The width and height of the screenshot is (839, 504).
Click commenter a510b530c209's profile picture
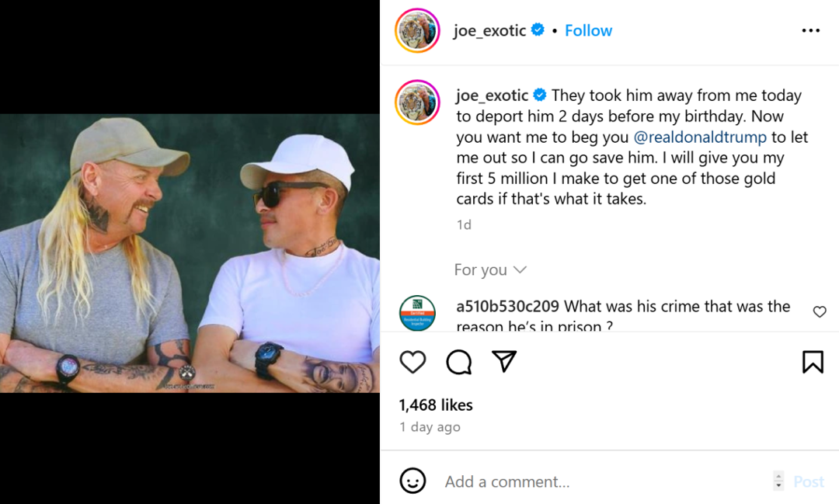coord(417,313)
